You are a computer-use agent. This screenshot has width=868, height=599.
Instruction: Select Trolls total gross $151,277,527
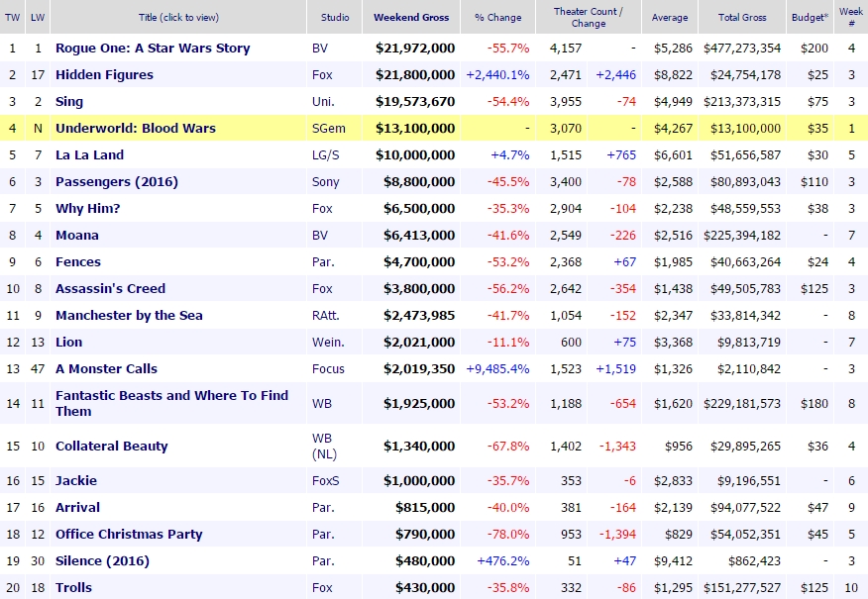click(x=742, y=587)
